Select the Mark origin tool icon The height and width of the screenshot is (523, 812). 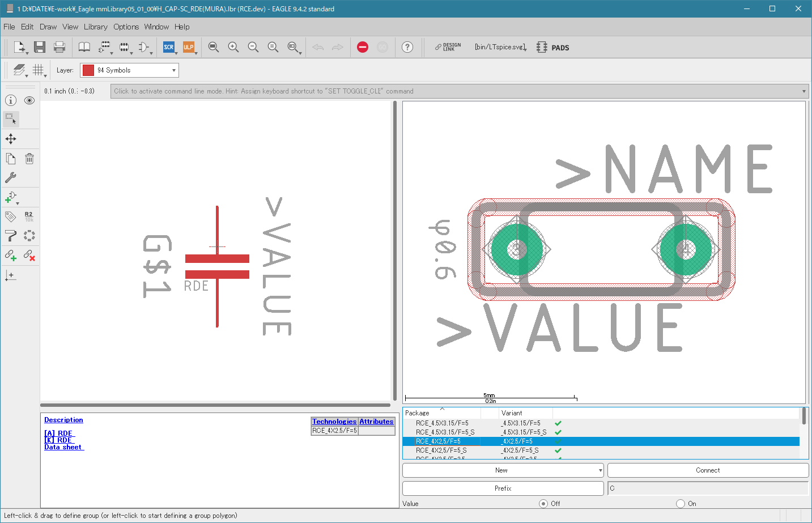click(11, 275)
